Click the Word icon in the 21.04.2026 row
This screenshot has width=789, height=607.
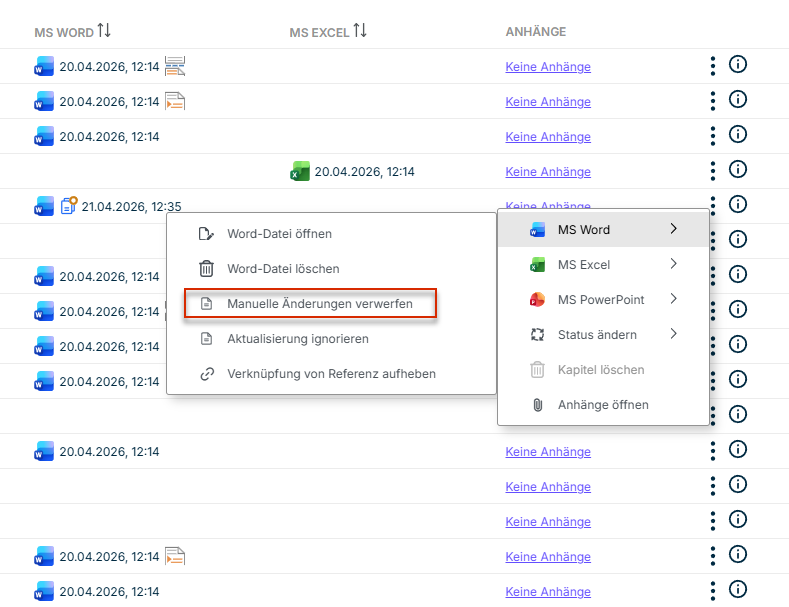pos(44,207)
